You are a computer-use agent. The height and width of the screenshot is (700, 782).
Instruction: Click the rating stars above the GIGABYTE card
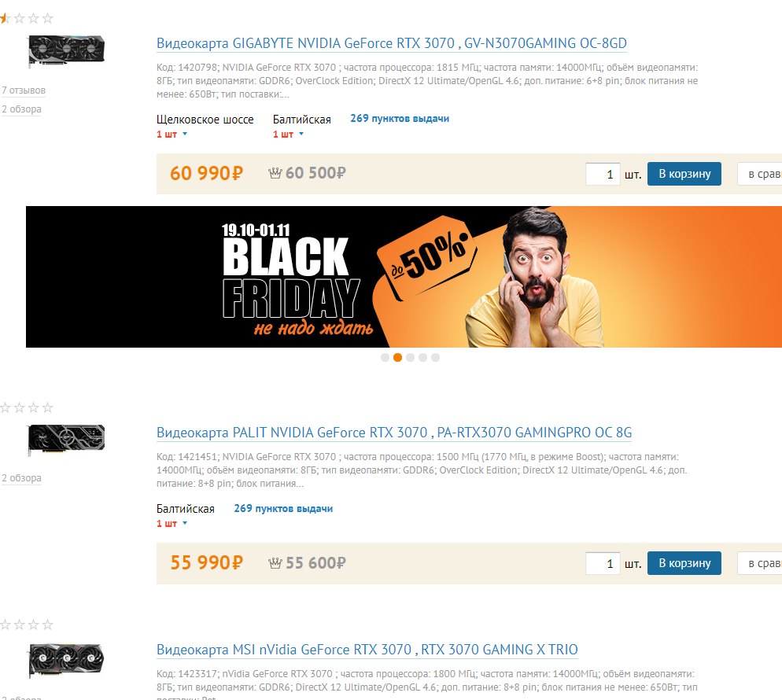(x=27, y=18)
